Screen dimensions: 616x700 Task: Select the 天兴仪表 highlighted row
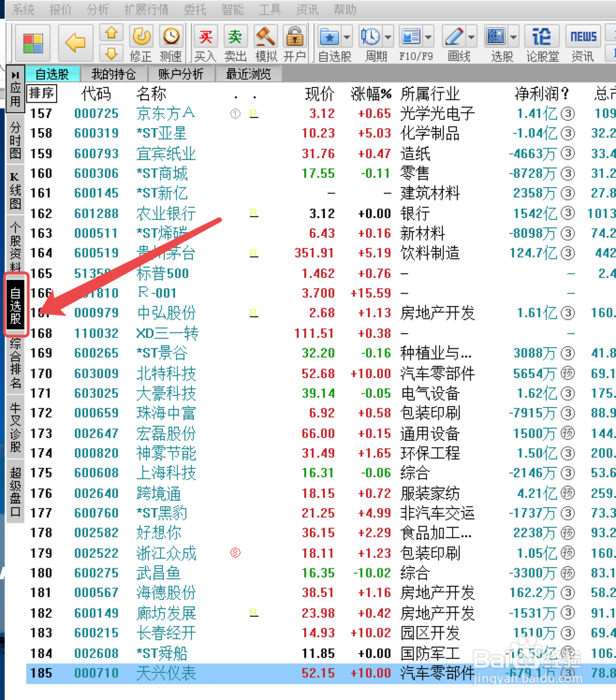321,673
